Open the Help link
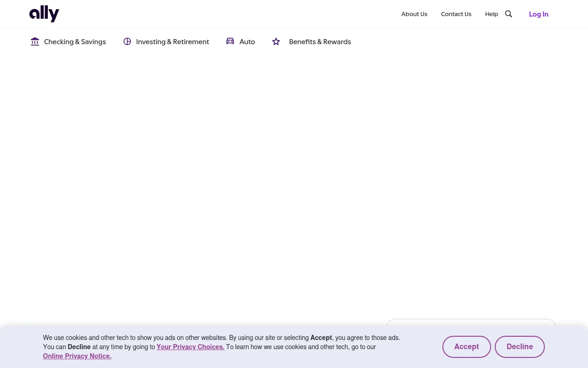This screenshot has width=588, height=368. coord(492,14)
